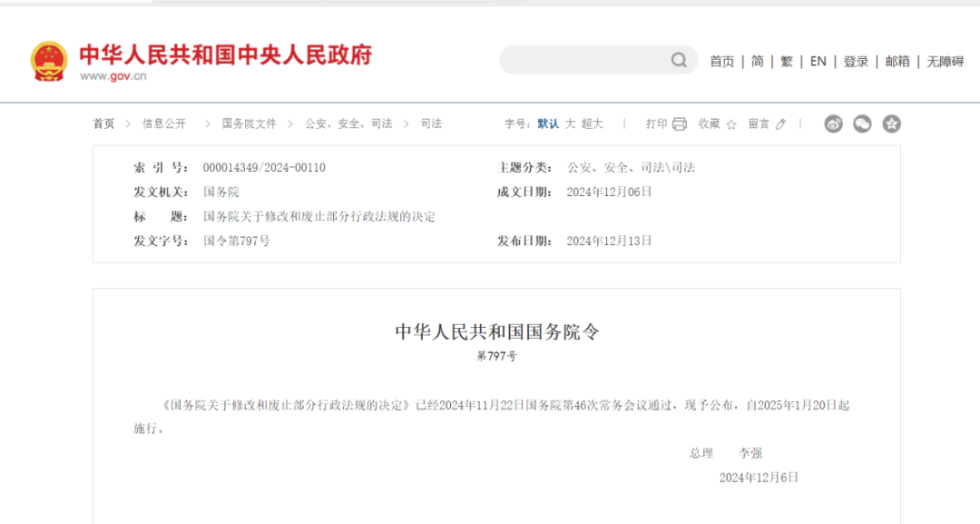Click issuing agency value 国务院
This screenshot has height=524, width=980.
[x=221, y=192]
